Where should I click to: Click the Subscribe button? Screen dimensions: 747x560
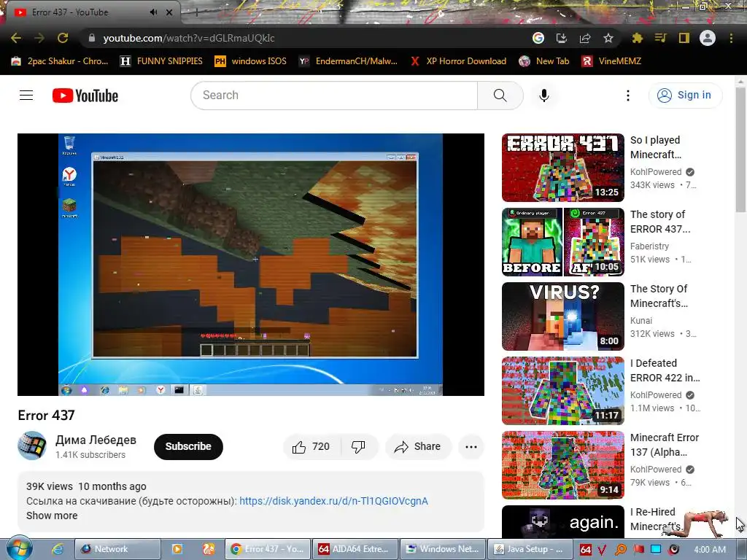(x=188, y=447)
